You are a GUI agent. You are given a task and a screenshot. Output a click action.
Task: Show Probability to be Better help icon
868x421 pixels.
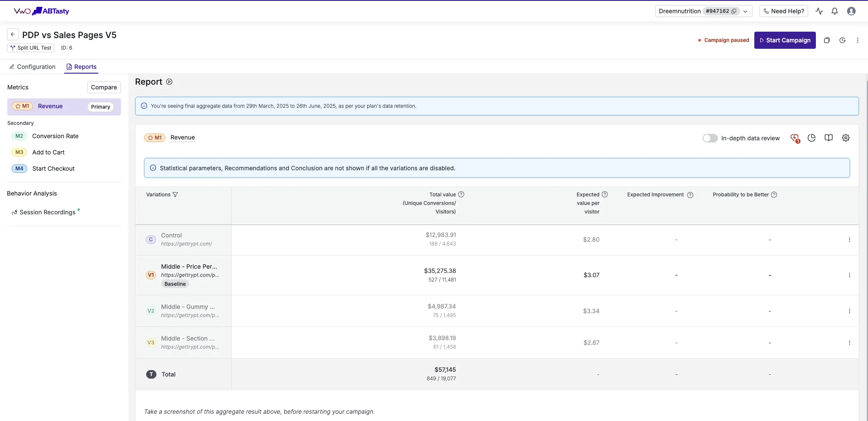[x=774, y=195]
